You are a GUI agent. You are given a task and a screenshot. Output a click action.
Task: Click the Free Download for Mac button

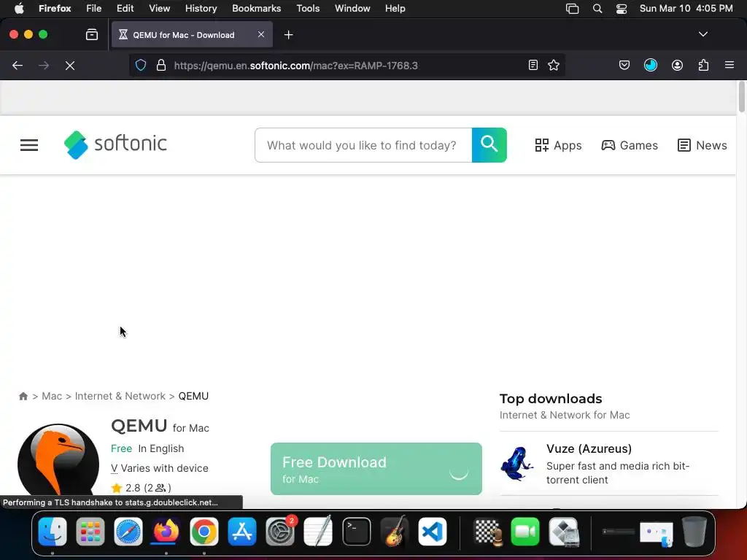(x=376, y=469)
